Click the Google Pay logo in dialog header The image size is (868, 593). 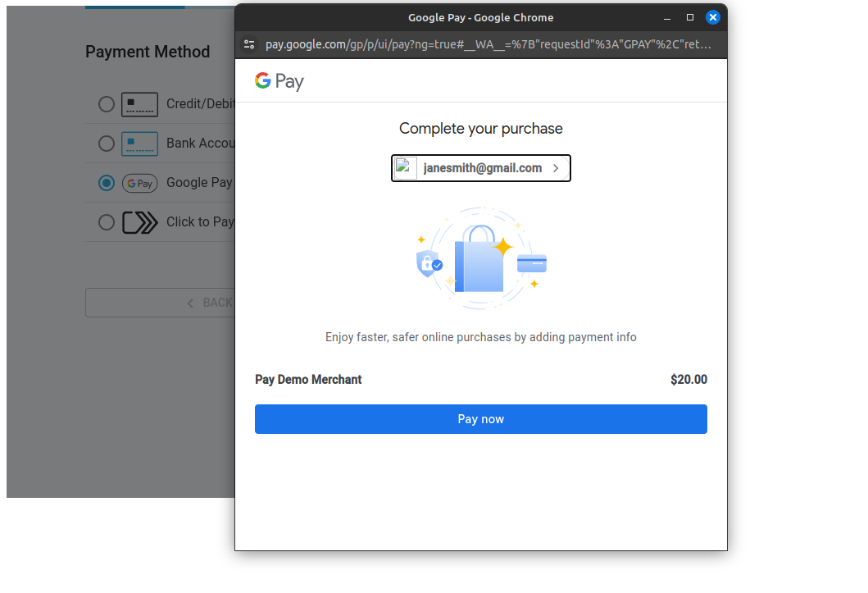(x=279, y=80)
